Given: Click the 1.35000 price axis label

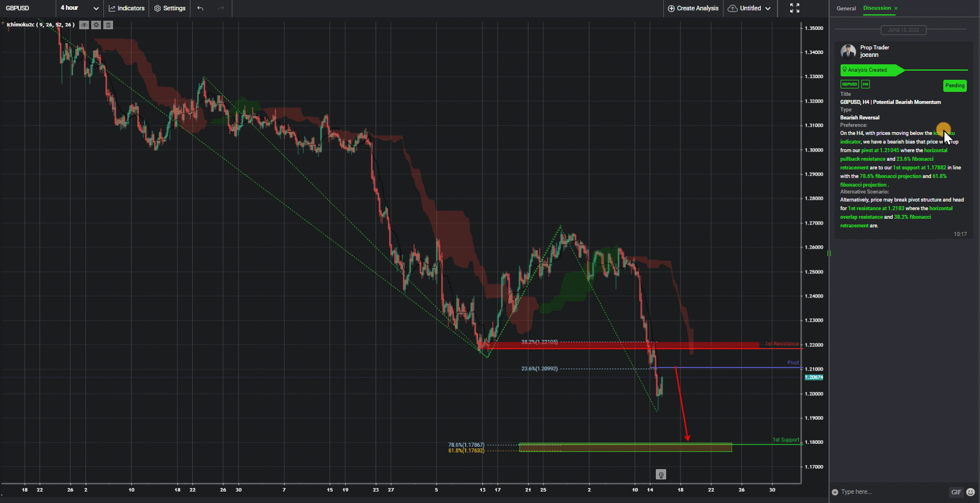Looking at the screenshot, I should coord(814,28).
